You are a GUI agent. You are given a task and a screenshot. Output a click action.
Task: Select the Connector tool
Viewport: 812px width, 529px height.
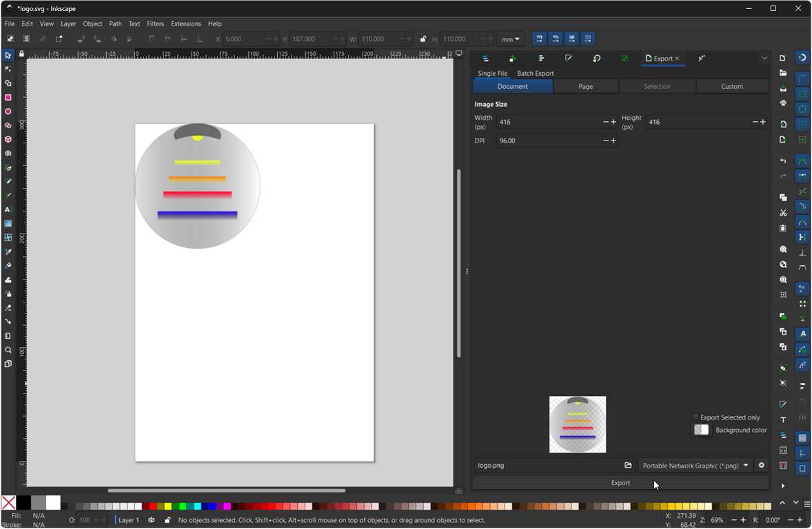8,322
